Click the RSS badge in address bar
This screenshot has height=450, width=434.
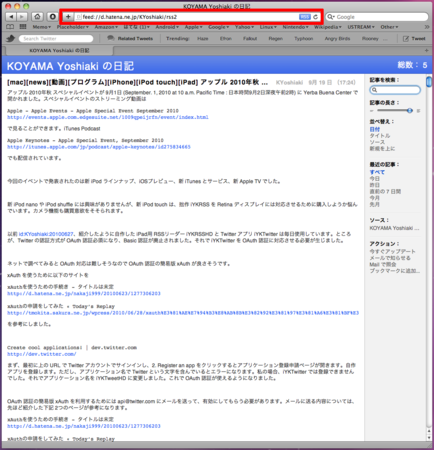pyautogui.click(x=304, y=17)
